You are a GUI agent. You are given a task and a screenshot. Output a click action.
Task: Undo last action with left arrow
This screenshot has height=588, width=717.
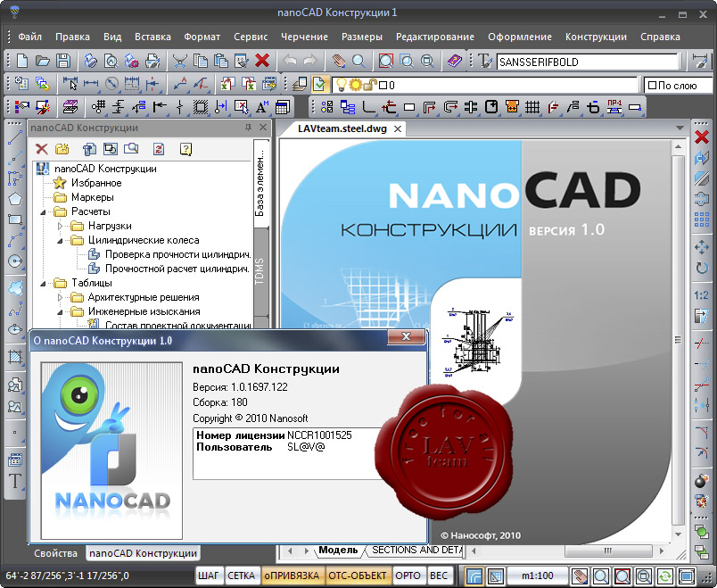290,61
